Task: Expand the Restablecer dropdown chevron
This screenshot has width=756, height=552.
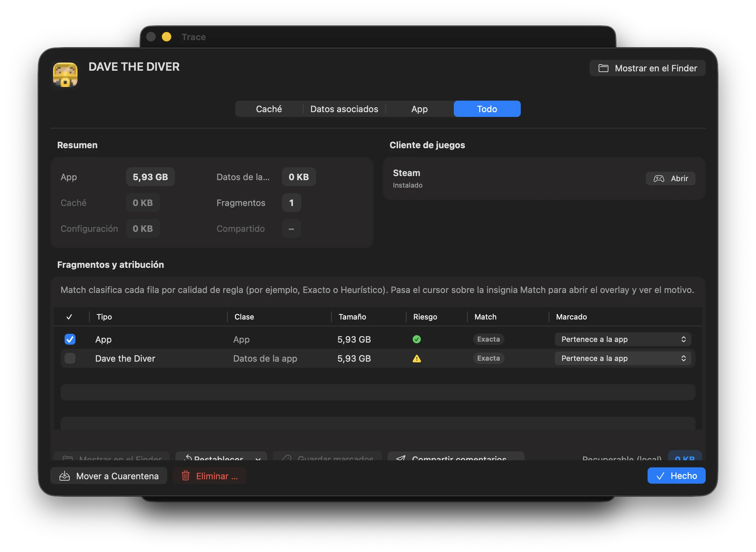Action: pyautogui.click(x=258, y=458)
